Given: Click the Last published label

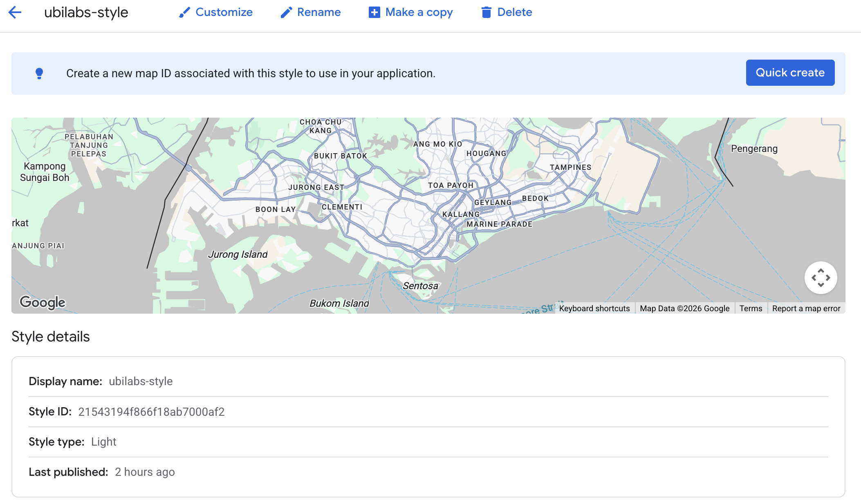Looking at the screenshot, I should pyautogui.click(x=68, y=472).
